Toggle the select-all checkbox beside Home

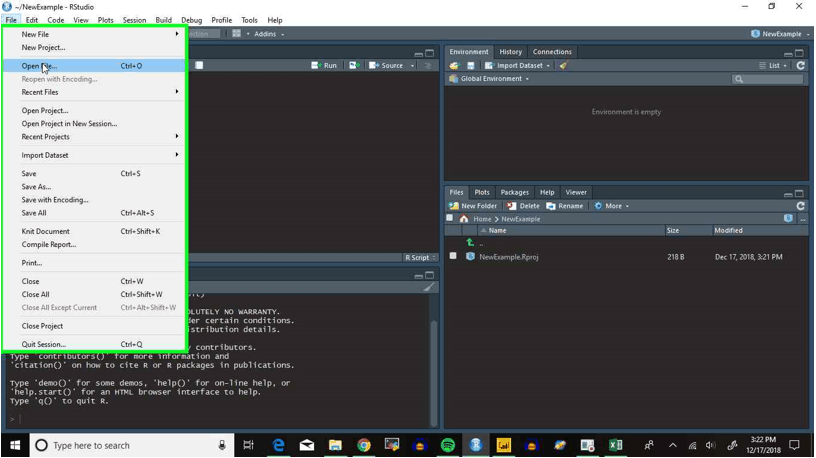[x=450, y=218]
